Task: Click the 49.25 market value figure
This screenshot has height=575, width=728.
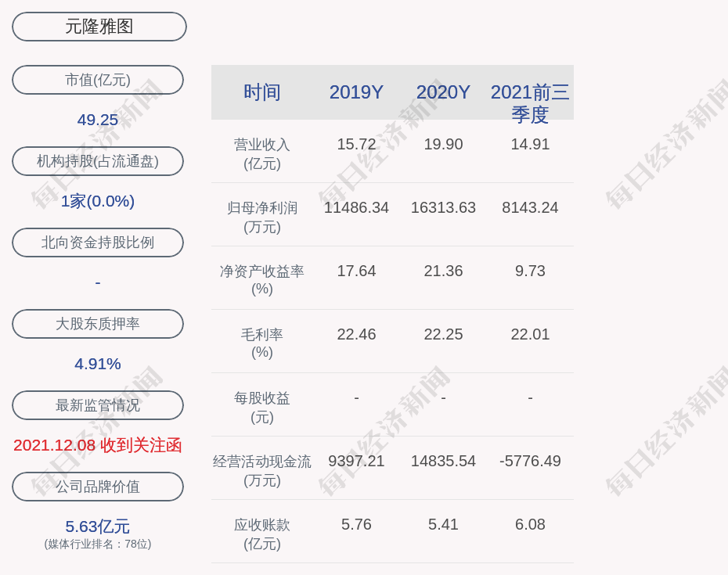Action: click(98, 120)
